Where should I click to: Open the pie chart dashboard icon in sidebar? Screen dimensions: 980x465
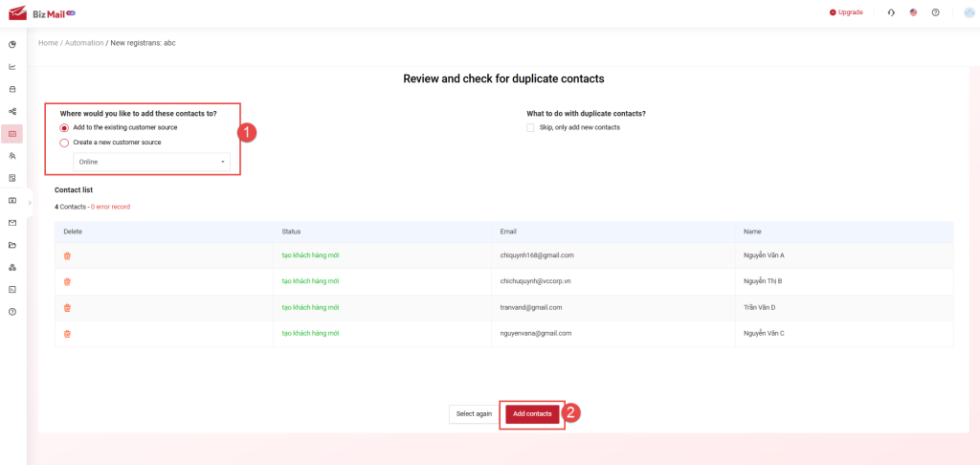tap(12, 45)
